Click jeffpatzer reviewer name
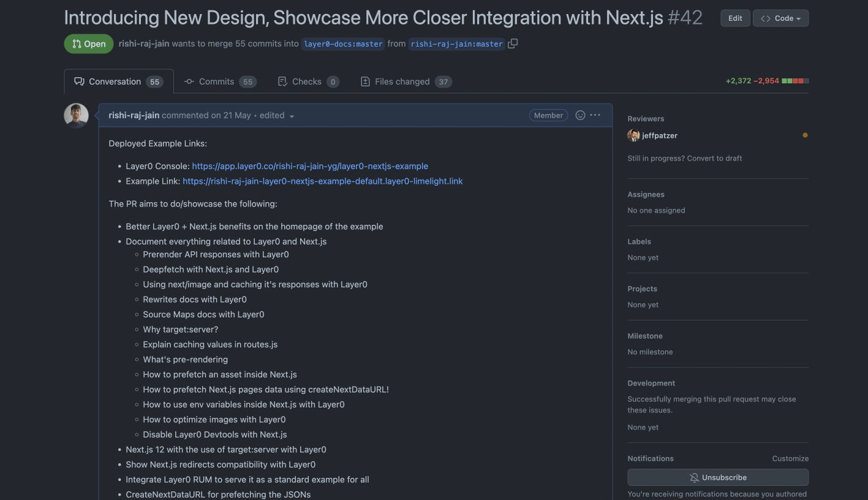 (660, 135)
